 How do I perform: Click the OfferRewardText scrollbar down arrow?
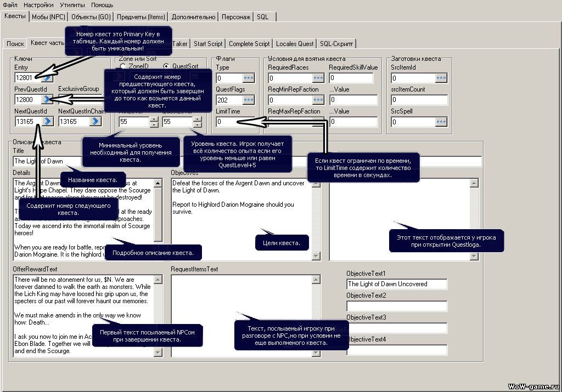[158, 353]
